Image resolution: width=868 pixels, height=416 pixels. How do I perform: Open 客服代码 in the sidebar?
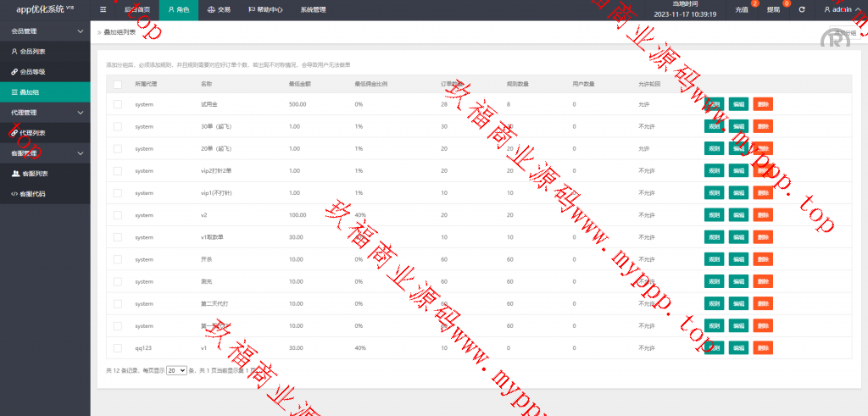point(34,194)
